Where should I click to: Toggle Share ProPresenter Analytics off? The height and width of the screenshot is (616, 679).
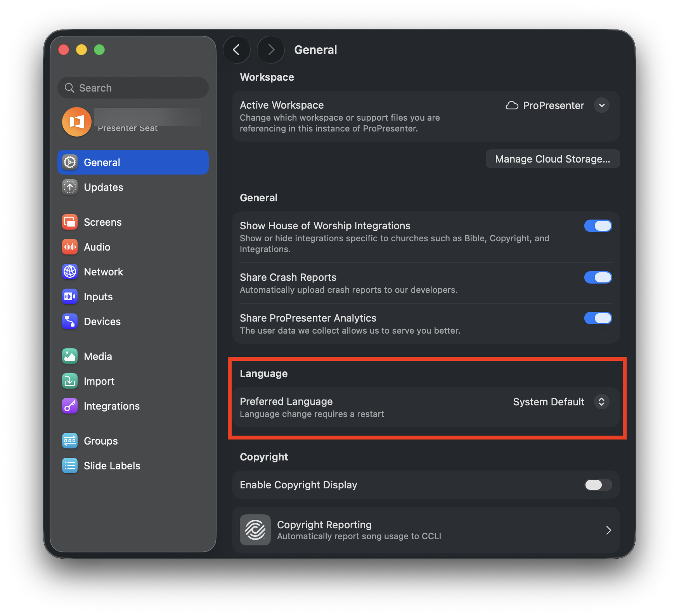598,318
